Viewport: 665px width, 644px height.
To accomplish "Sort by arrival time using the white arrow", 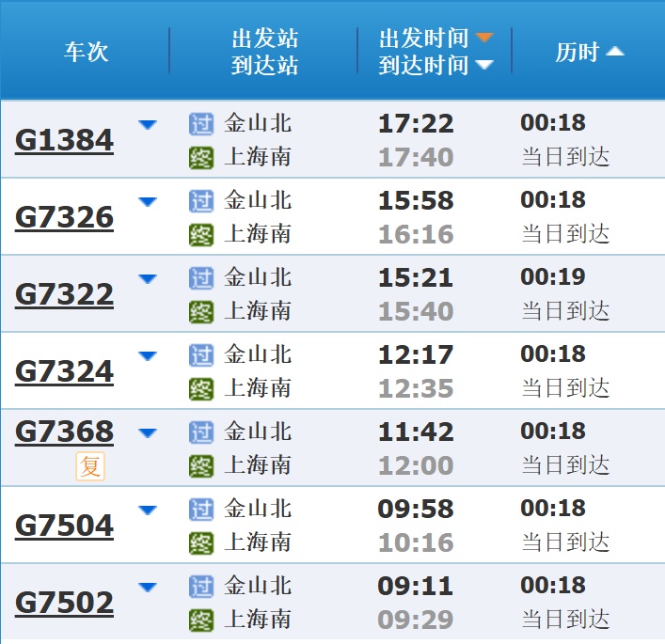I will point(484,65).
